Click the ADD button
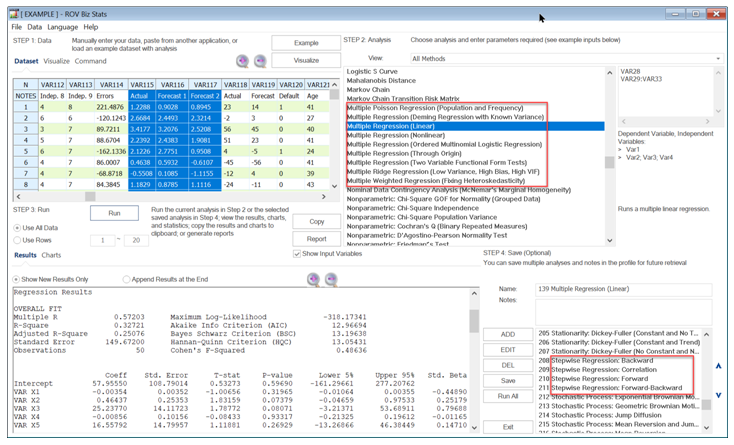 (508, 335)
